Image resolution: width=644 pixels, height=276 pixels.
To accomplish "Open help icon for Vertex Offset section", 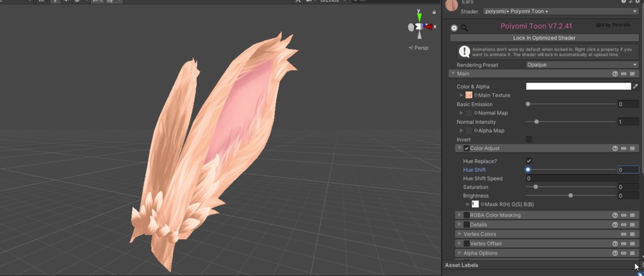I will (x=615, y=243).
